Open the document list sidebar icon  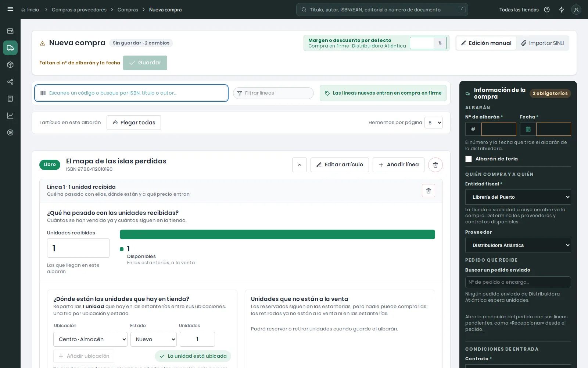10,99
